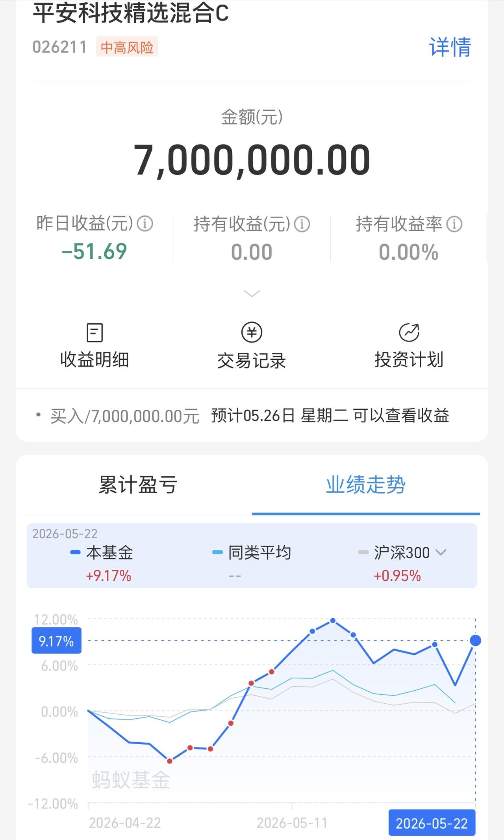The height and width of the screenshot is (840, 504).
Task: Open 交易记录 yen icon
Action: tap(252, 332)
